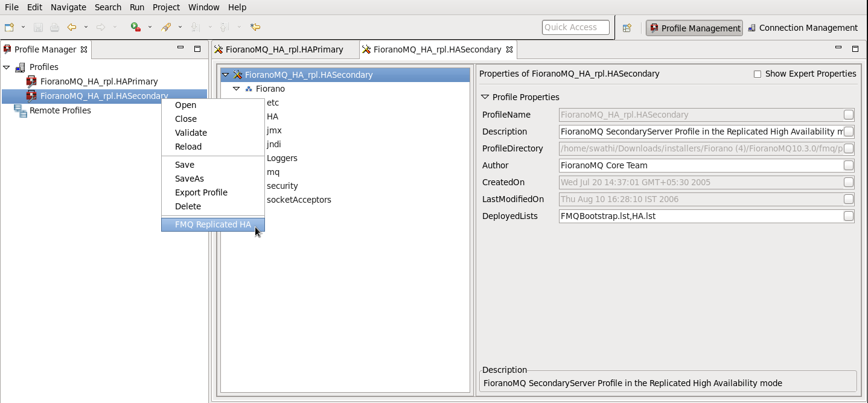This screenshot has height=403, width=868.
Task: Collapse the FioranoMQ_HA_rpl.HASecondary root node in the editor
Action: (226, 75)
